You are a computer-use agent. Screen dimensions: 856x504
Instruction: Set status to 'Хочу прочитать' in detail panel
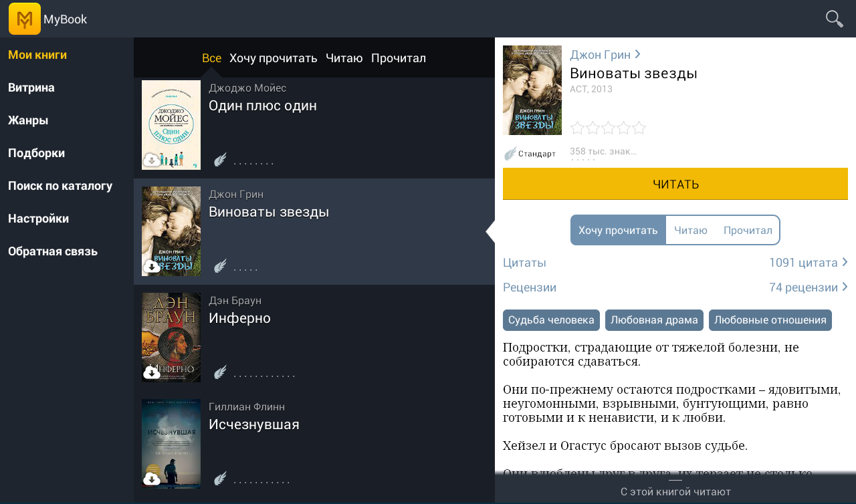[x=618, y=230]
